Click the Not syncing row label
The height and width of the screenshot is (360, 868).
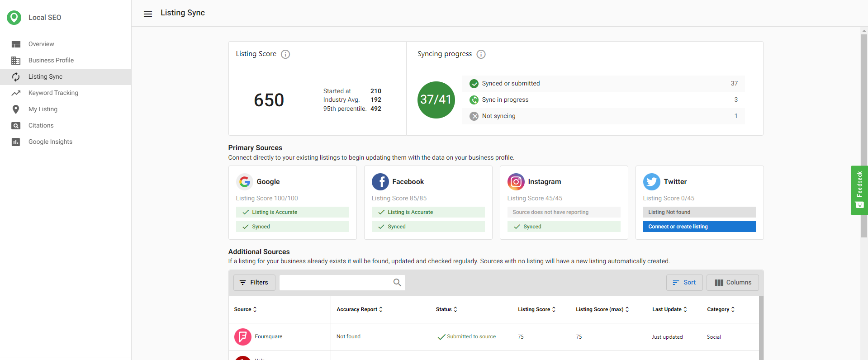click(x=498, y=116)
